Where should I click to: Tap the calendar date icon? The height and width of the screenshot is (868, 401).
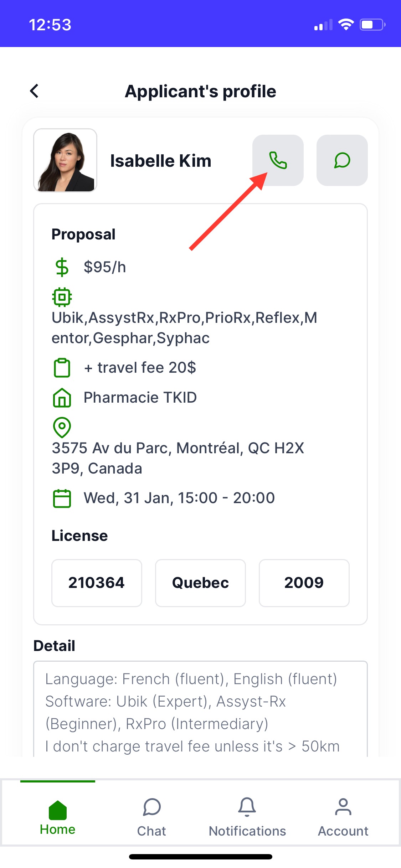tap(62, 498)
